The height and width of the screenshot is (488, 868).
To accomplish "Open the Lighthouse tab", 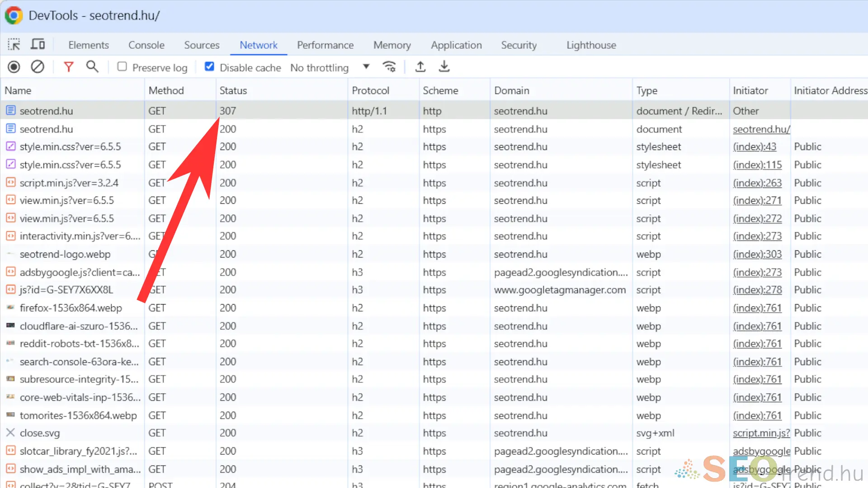I will [x=591, y=45].
